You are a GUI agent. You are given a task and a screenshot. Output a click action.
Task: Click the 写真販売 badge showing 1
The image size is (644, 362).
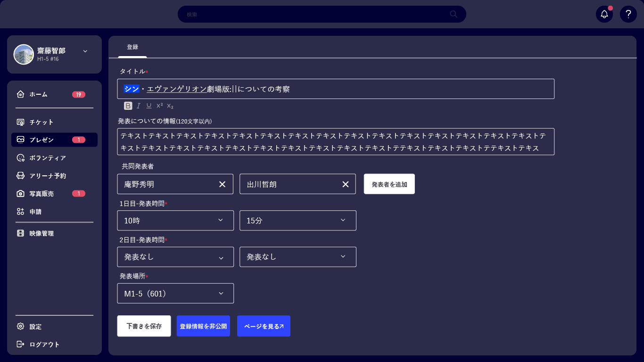point(79,194)
